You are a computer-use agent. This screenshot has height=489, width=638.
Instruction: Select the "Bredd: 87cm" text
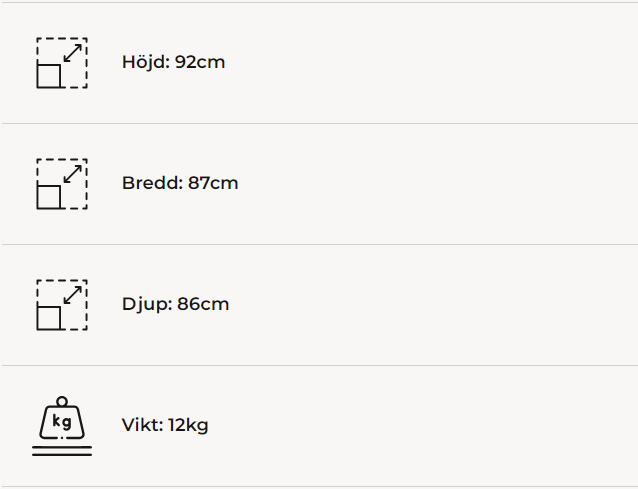(x=180, y=183)
